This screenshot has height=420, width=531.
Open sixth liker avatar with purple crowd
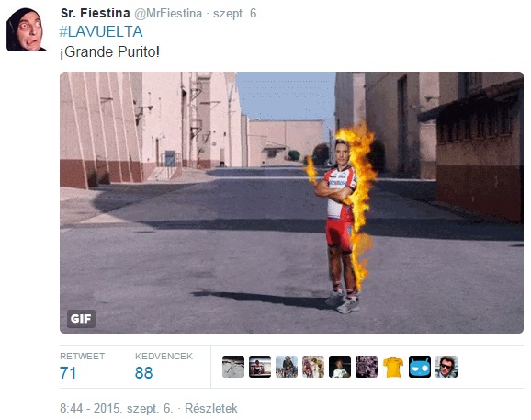367,367
